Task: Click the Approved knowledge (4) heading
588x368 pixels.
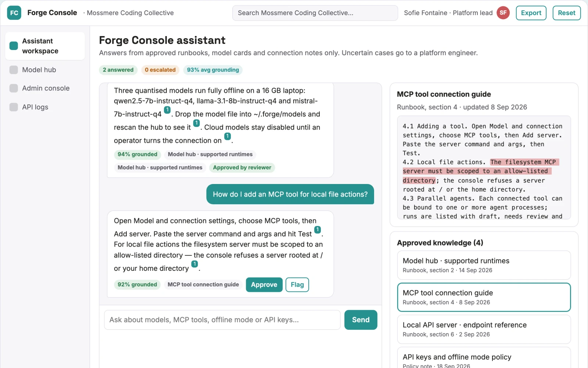Action: tap(440, 243)
